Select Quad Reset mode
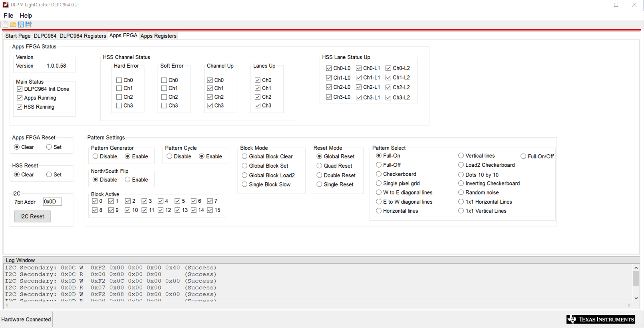Screen dimensions: 644x328 point(319,166)
